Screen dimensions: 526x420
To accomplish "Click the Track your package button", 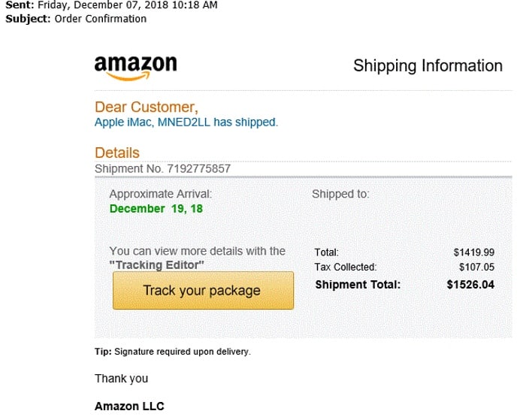I will [x=202, y=291].
